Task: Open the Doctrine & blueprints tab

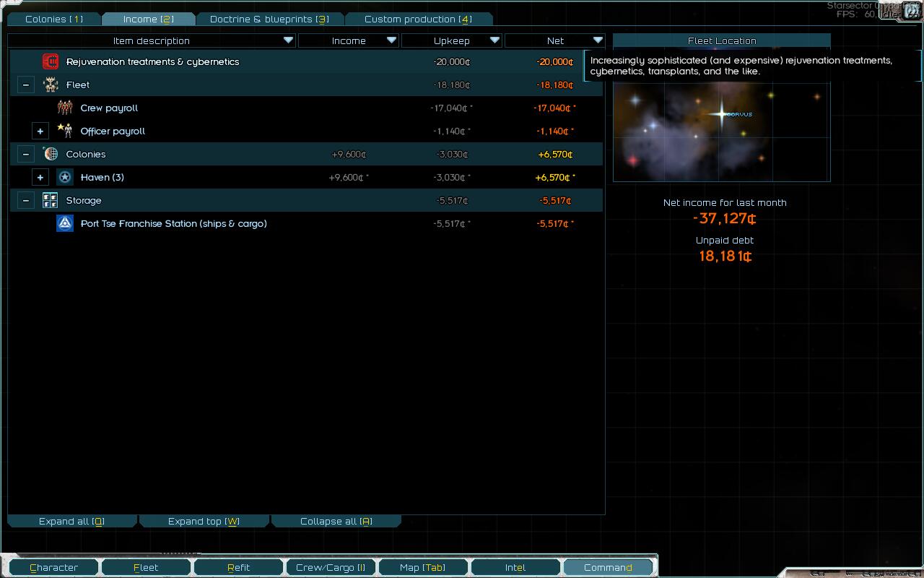Action: point(269,19)
